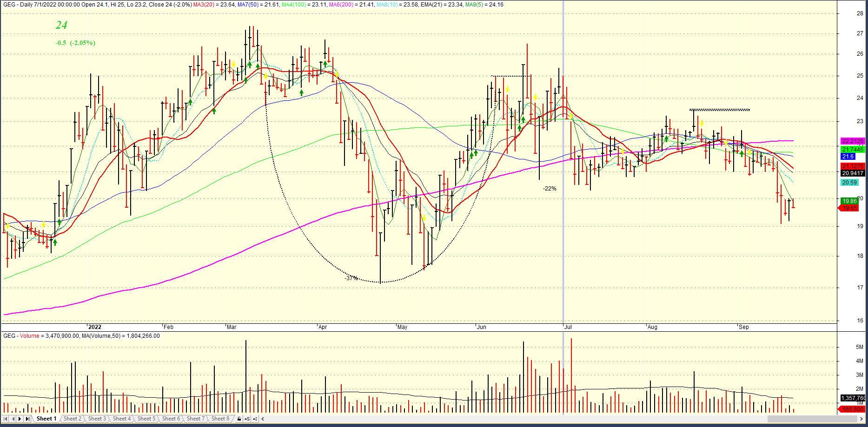
Task: Switch to the Sheet 2 tab
Action: (x=72, y=419)
